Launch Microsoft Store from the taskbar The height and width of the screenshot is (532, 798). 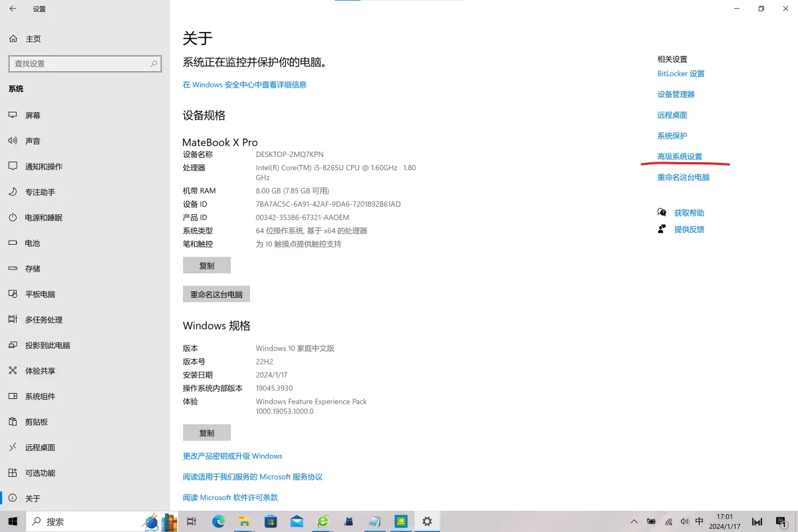click(x=271, y=521)
